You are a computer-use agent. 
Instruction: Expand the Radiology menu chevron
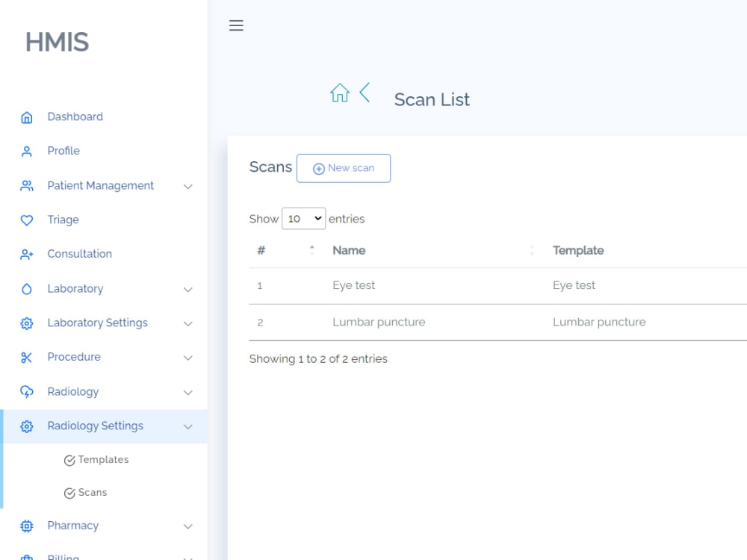point(188,393)
